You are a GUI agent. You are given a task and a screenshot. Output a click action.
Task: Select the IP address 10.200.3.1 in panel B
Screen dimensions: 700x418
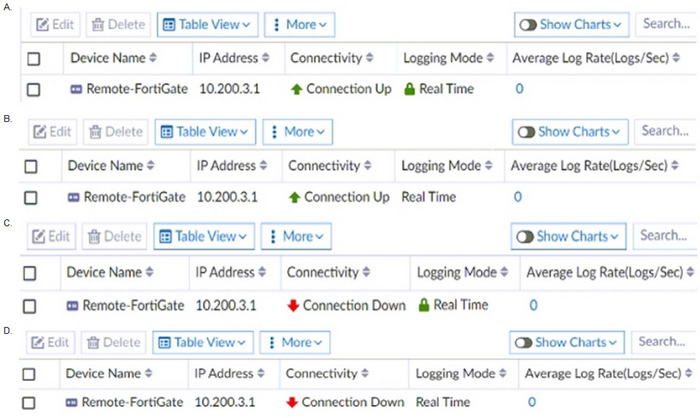[227, 197]
